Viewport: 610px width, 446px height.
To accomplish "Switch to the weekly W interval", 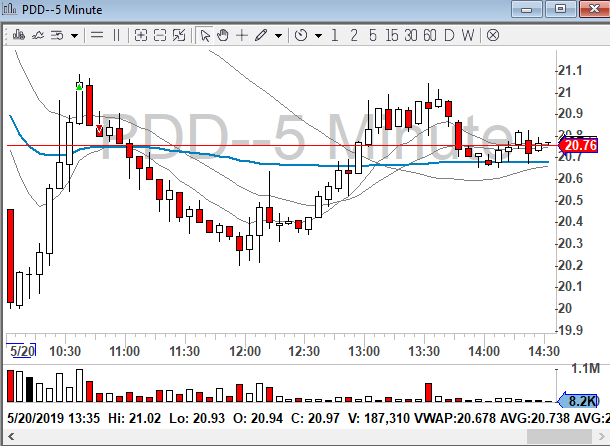I will (x=468, y=36).
